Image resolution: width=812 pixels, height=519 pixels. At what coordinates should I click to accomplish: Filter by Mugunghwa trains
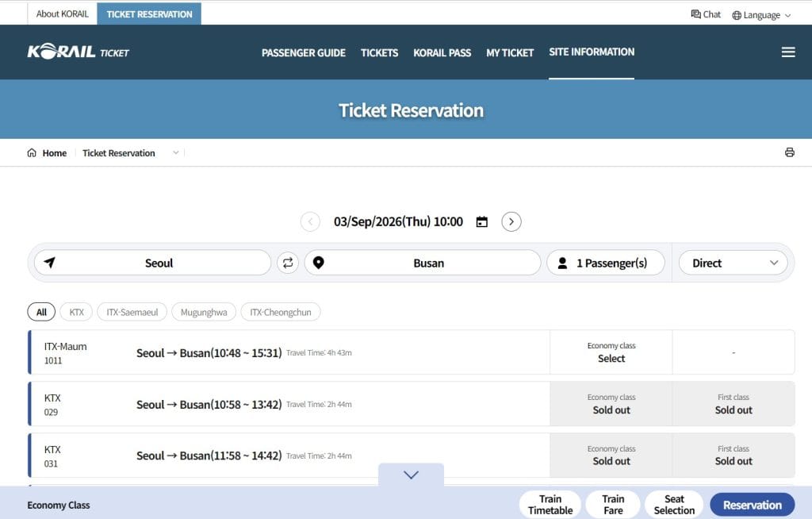pos(204,312)
